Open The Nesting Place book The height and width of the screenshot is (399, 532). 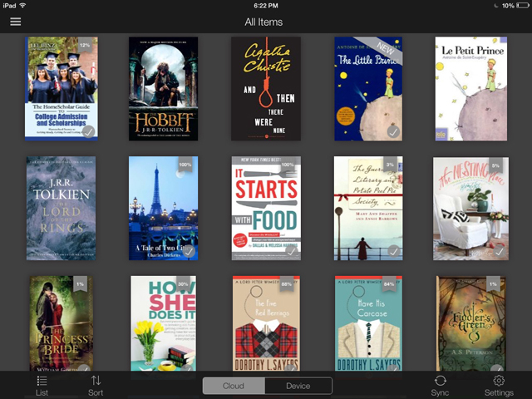tap(471, 209)
